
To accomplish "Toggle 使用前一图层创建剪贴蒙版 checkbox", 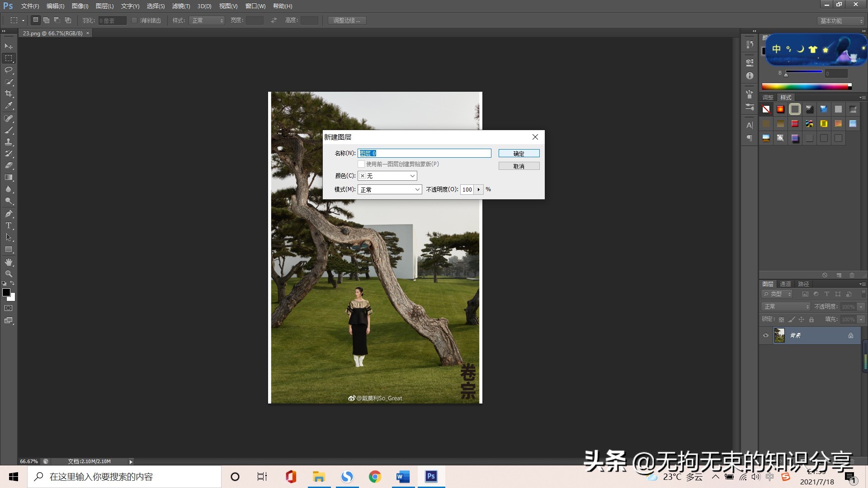I will [x=361, y=164].
